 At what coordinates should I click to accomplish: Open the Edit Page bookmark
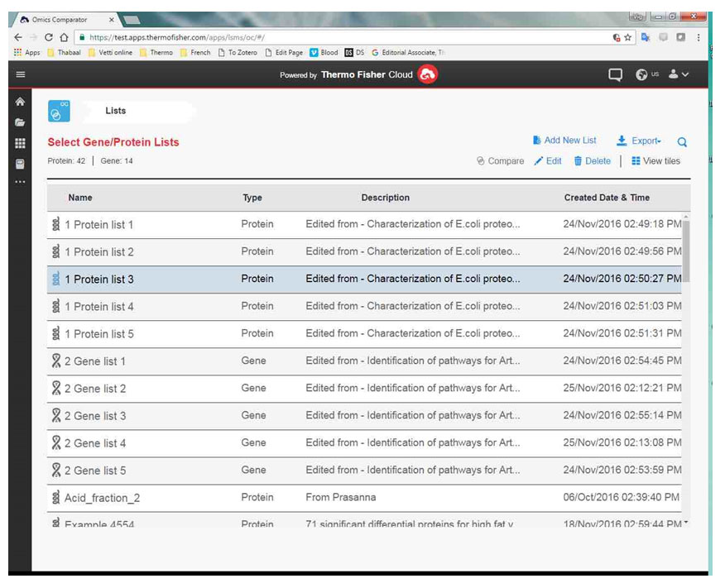click(284, 52)
